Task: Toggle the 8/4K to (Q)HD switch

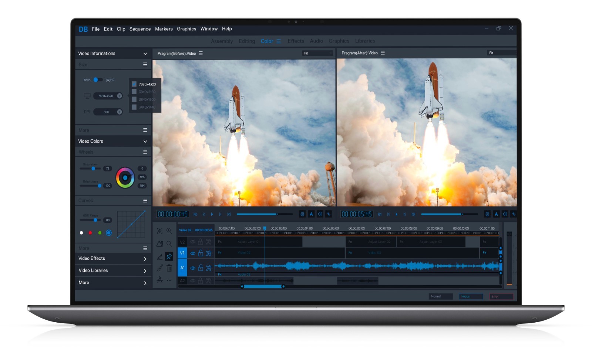Action: [98, 79]
